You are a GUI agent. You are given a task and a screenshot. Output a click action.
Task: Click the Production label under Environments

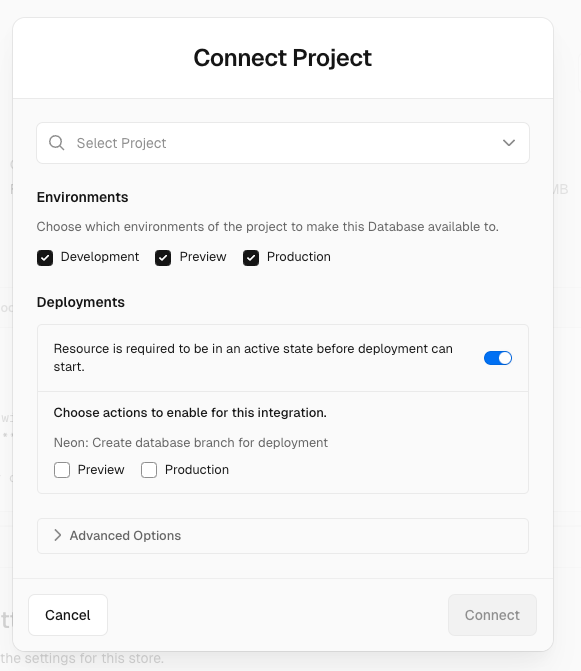pos(299,257)
